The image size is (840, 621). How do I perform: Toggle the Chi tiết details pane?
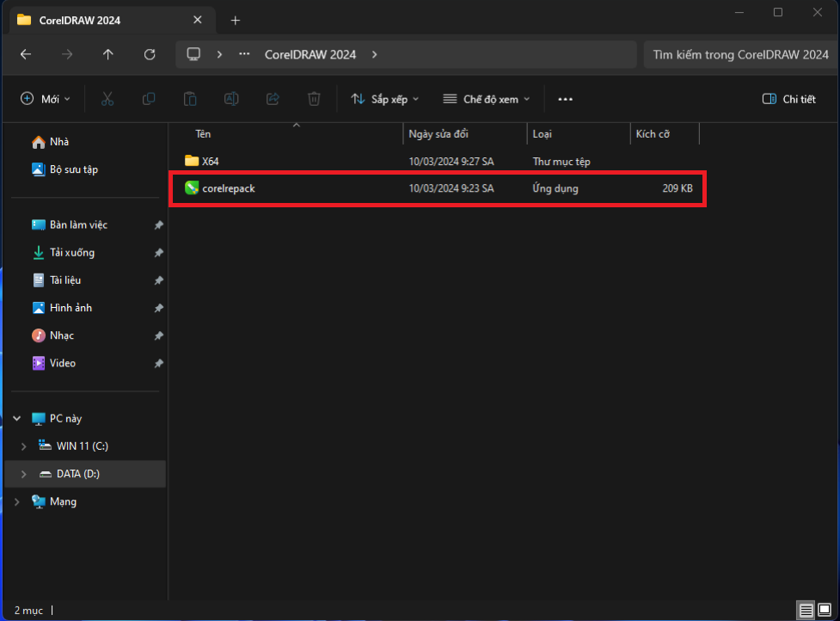pos(788,99)
